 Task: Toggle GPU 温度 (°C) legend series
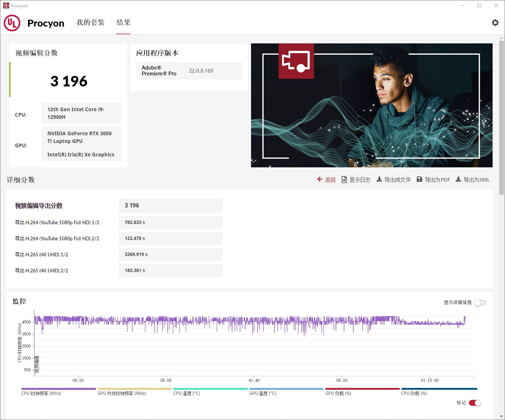(x=286, y=392)
